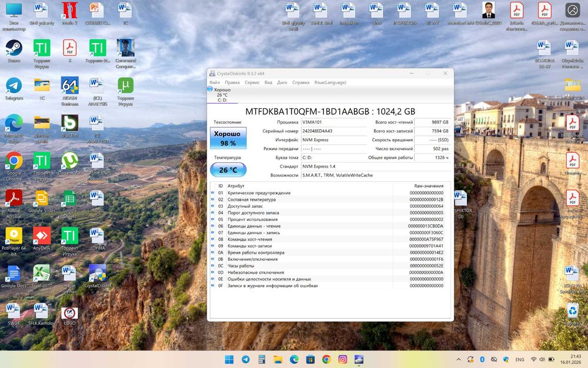Open the PotPlayer 64 bit desktop shortcut
Screen dimensions: 588x368
14,241
